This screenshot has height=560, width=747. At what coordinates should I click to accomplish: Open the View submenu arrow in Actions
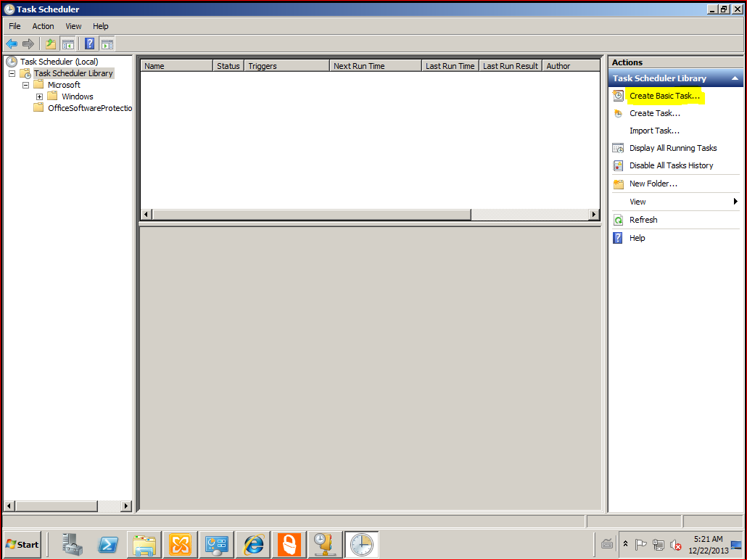click(735, 202)
